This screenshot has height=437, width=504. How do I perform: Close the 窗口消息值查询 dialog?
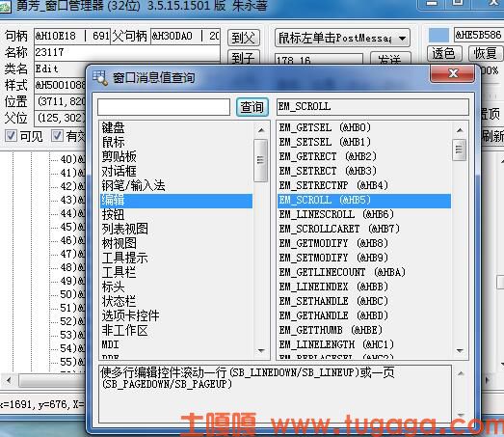coord(453,73)
